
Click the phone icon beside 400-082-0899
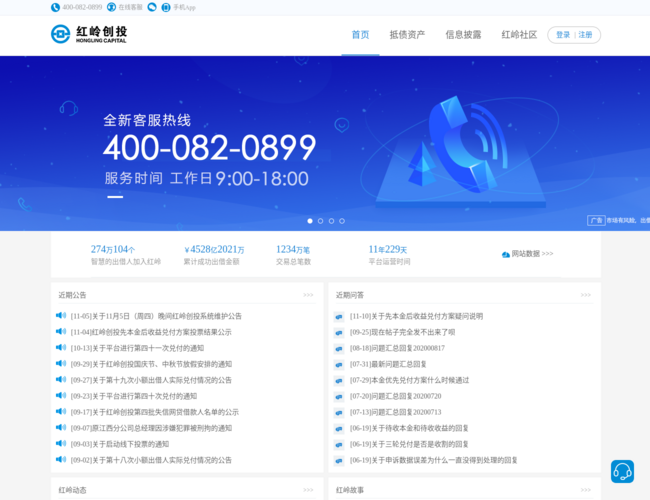(x=55, y=7)
